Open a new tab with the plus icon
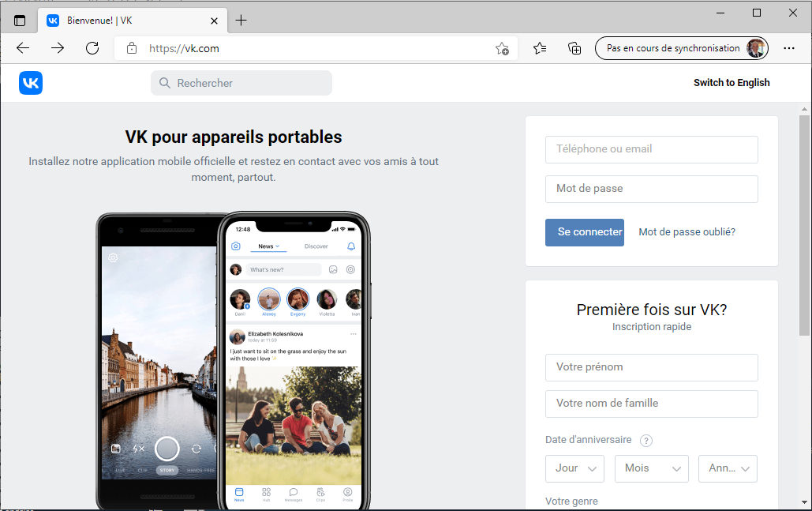The width and height of the screenshot is (812, 511). (241, 21)
